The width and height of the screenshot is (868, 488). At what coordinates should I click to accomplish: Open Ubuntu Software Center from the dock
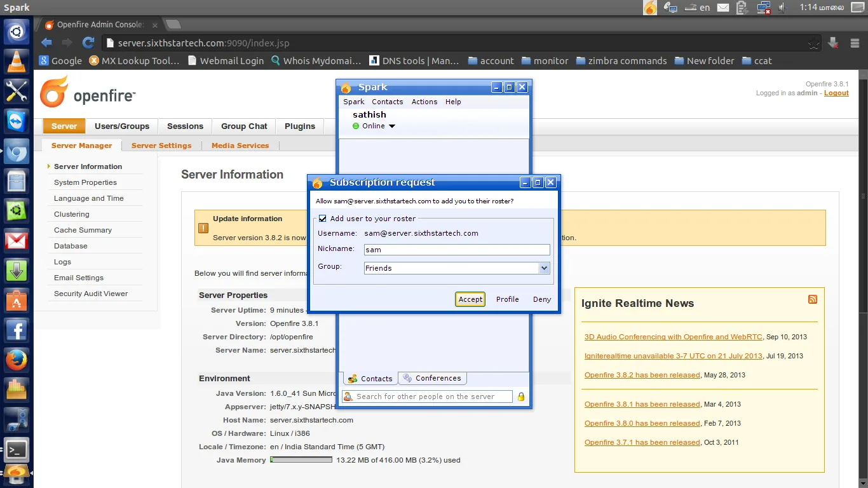(x=17, y=301)
